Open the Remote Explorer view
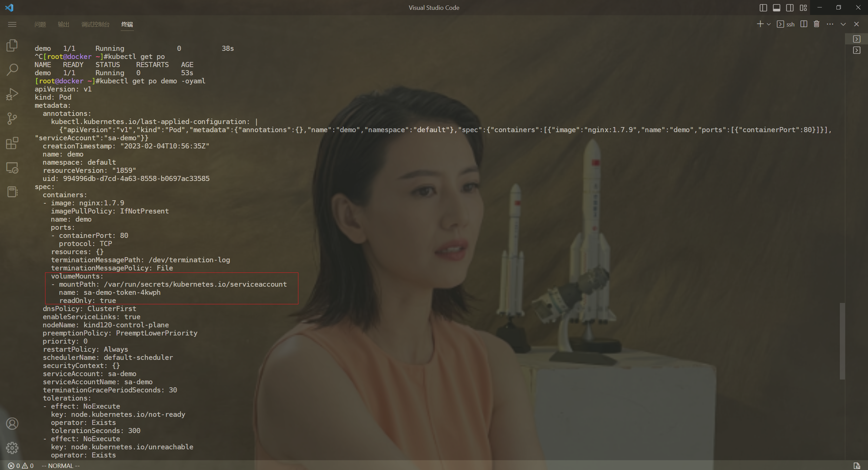The height and width of the screenshot is (470, 868). pyautogui.click(x=12, y=167)
